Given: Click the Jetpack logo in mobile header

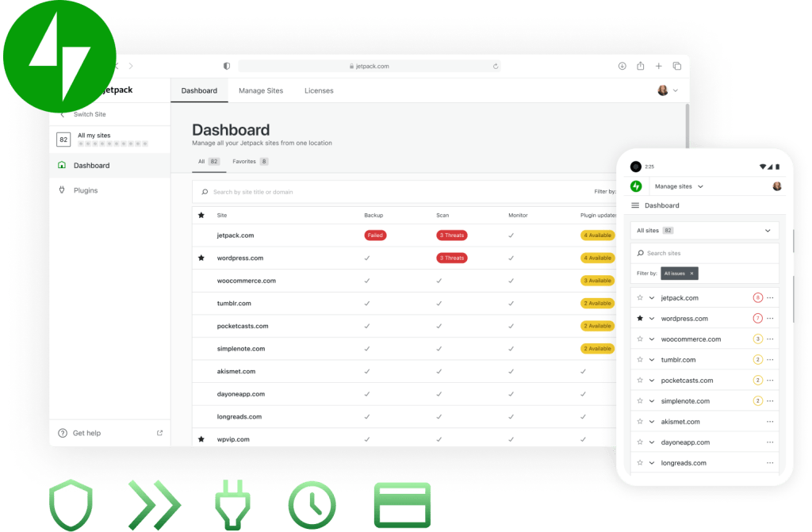Looking at the screenshot, I should click(x=636, y=186).
